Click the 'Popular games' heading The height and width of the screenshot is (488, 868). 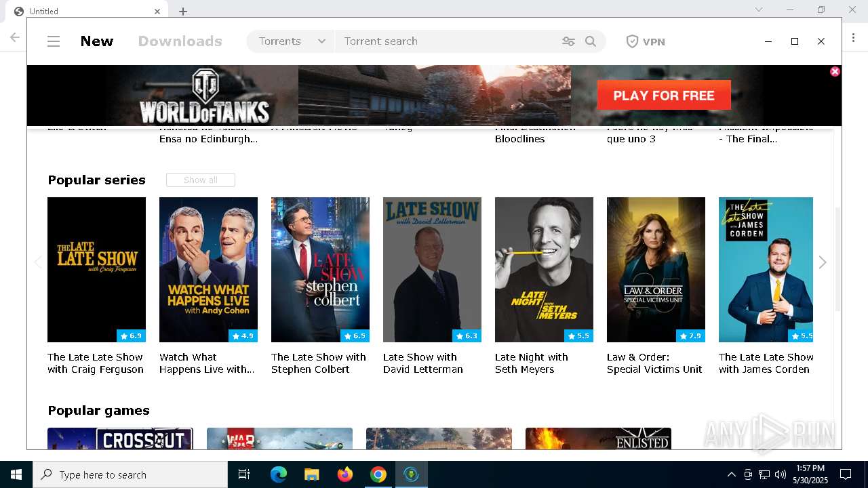pyautogui.click(x=98, y=410)
